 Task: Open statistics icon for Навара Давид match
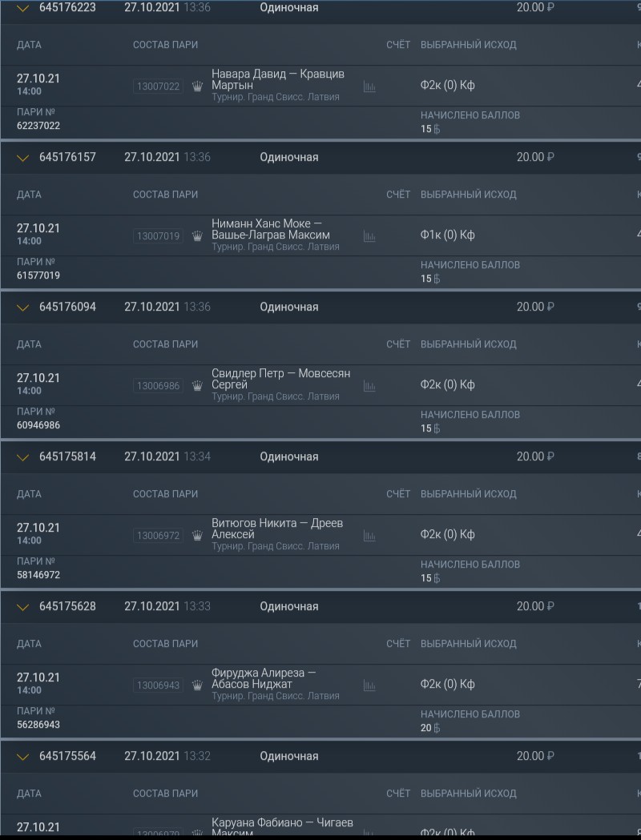click(x=369, y=86)
